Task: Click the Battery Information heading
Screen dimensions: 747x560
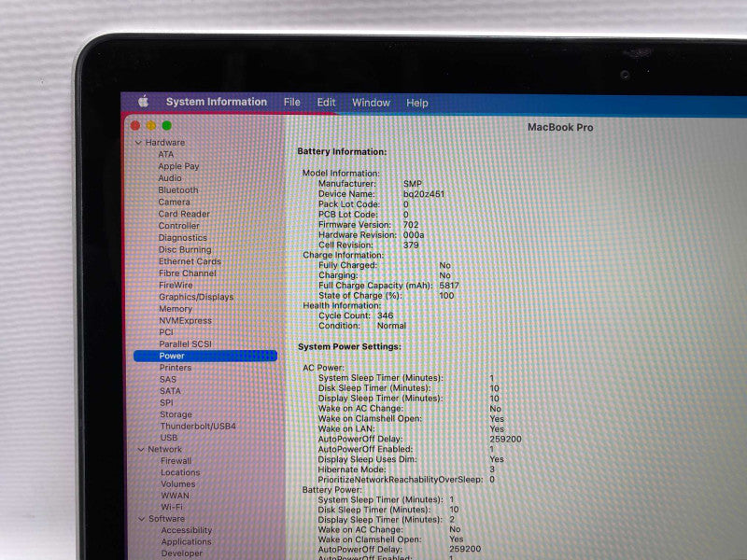Action: point(342,151)
